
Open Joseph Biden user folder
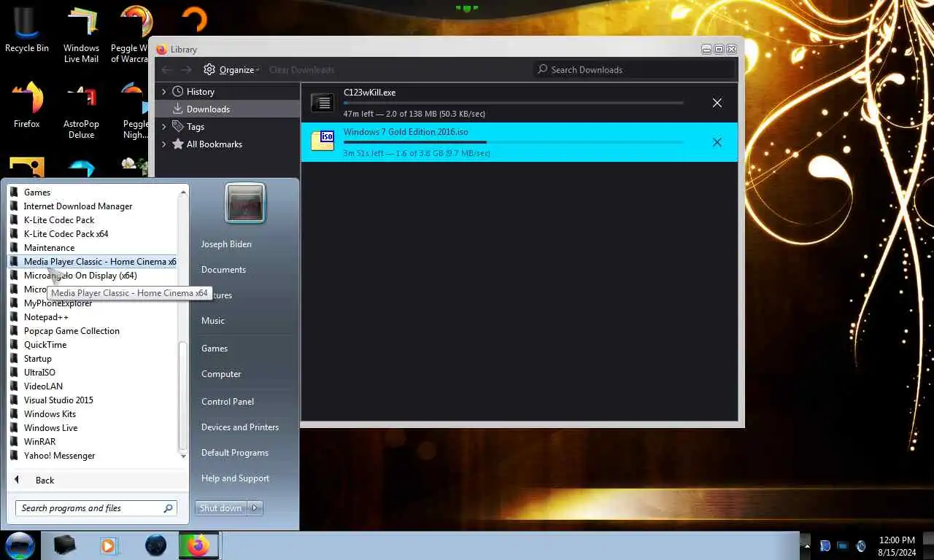[226, 244]
